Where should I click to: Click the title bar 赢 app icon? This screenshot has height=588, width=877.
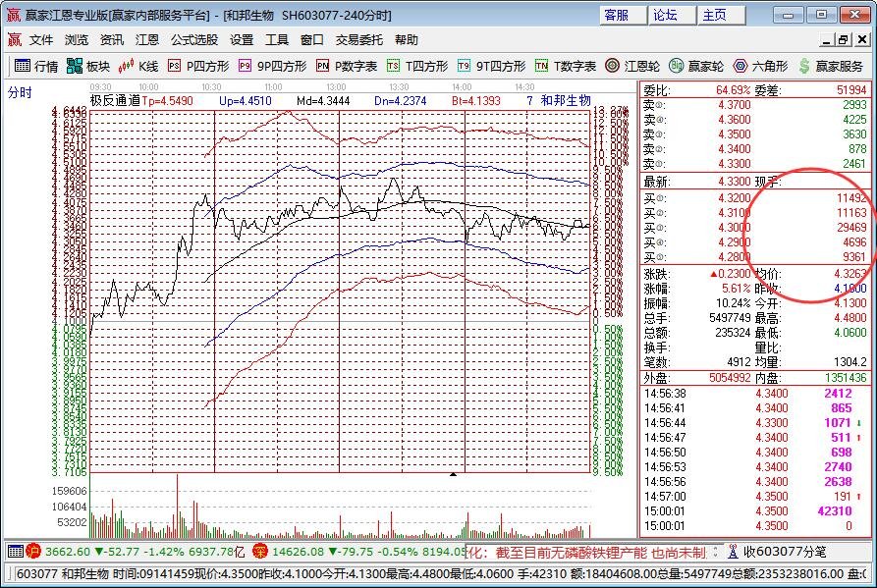(x=14, y=15)
